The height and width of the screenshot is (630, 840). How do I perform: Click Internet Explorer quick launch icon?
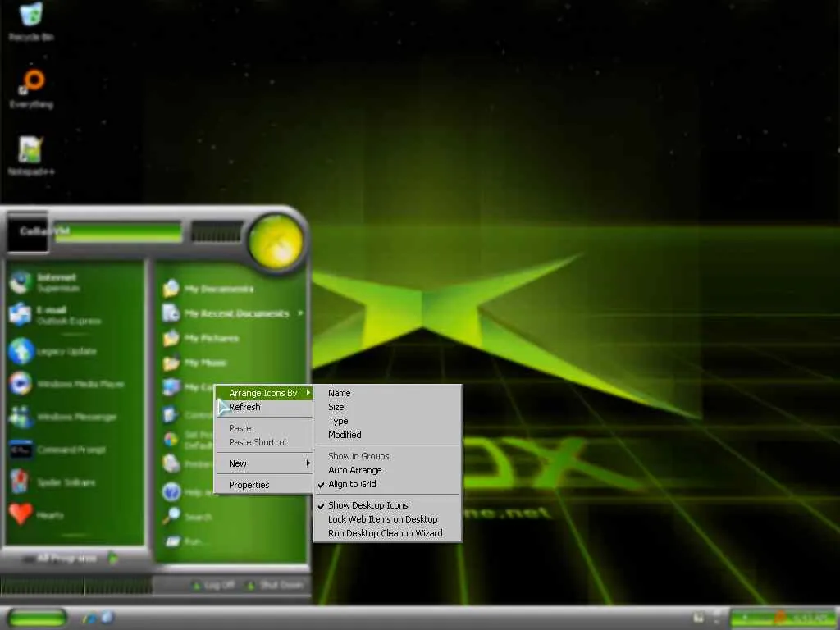coord(89,619)
